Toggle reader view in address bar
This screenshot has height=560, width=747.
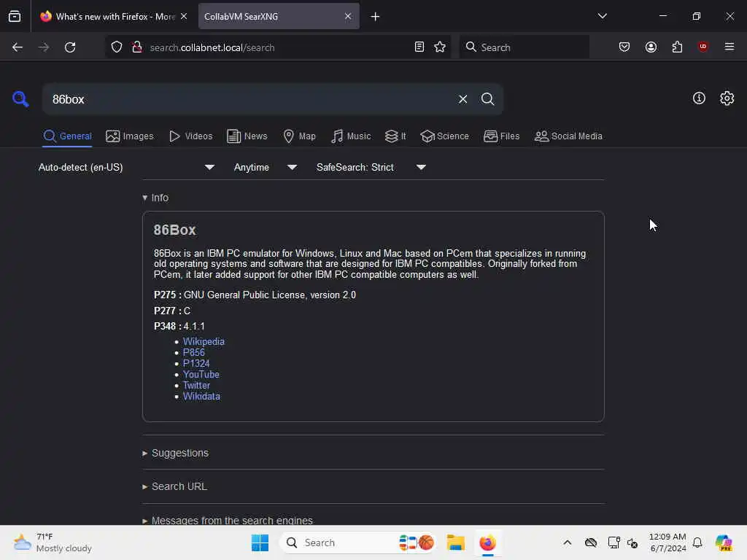coord(419,47)
